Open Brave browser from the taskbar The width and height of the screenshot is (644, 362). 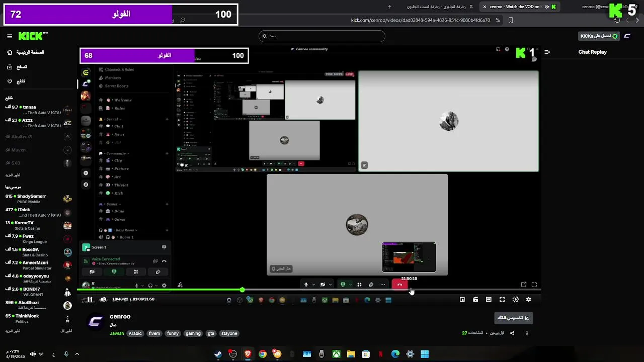point(248,354)
